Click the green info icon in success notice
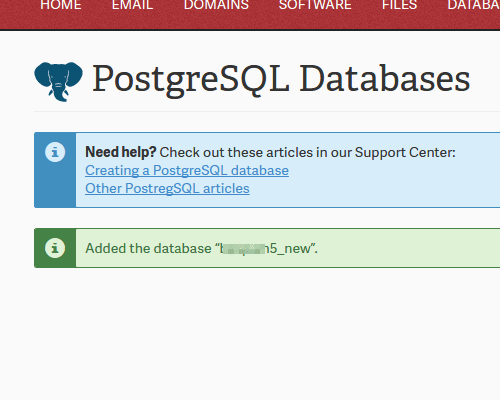 coord(55,248)
